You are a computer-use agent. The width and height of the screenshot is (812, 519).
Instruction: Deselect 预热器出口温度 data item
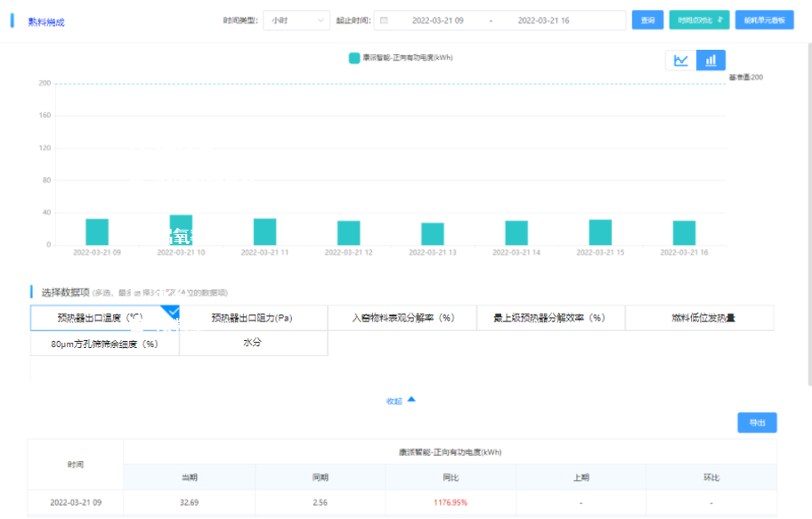[104, 318]
